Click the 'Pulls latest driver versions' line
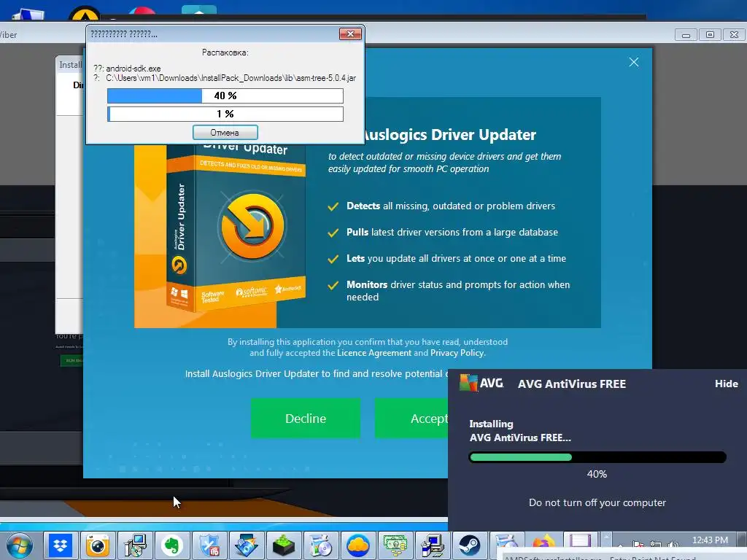This screenshot has height=560, width=747. point(452,232)
